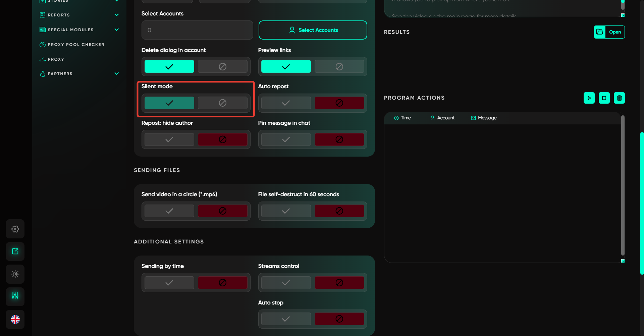Image resolution: width=644 pixels, height=336 pixels.
Task: Stop program actions with the square icon
Action: point(604,98)
